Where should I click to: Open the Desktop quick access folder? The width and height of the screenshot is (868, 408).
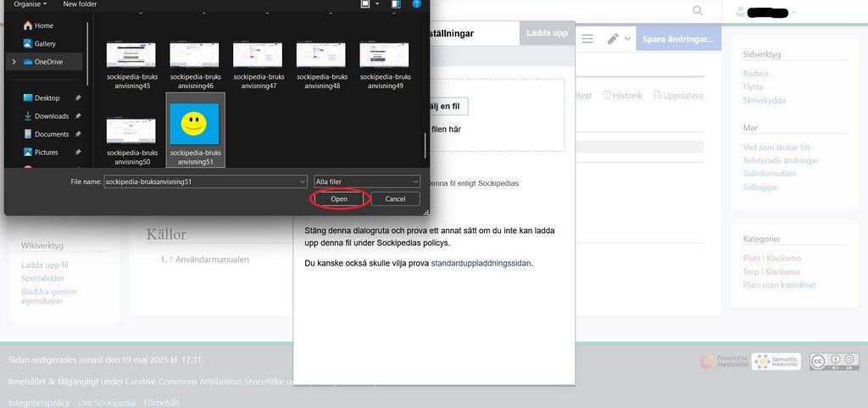coord(47,98)
